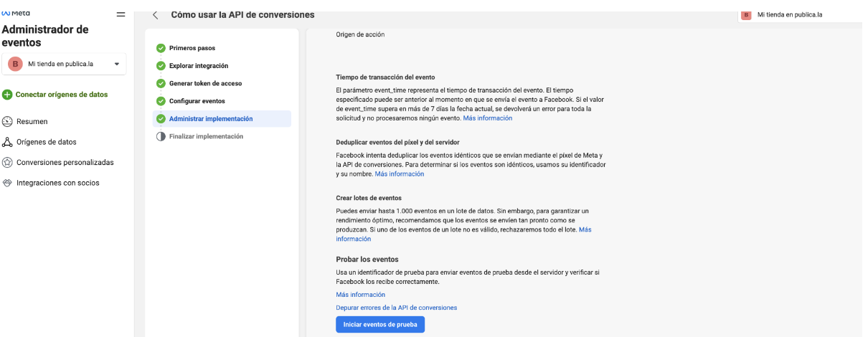Open the Mi tienda en publica.la account dropdown
Screen dimensions: 868x337
[x=65, y=64]
